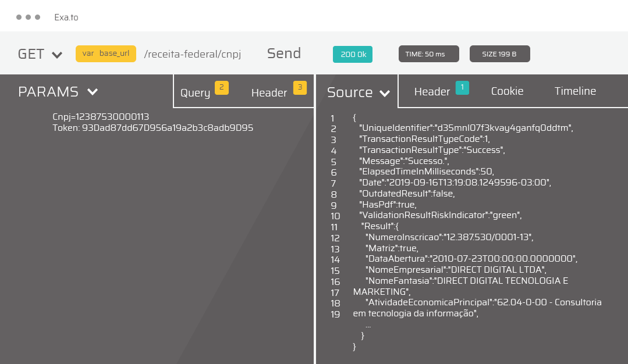Click the TIME 50 ms indicator
The image size is (628, 364).
coord(429,54)
